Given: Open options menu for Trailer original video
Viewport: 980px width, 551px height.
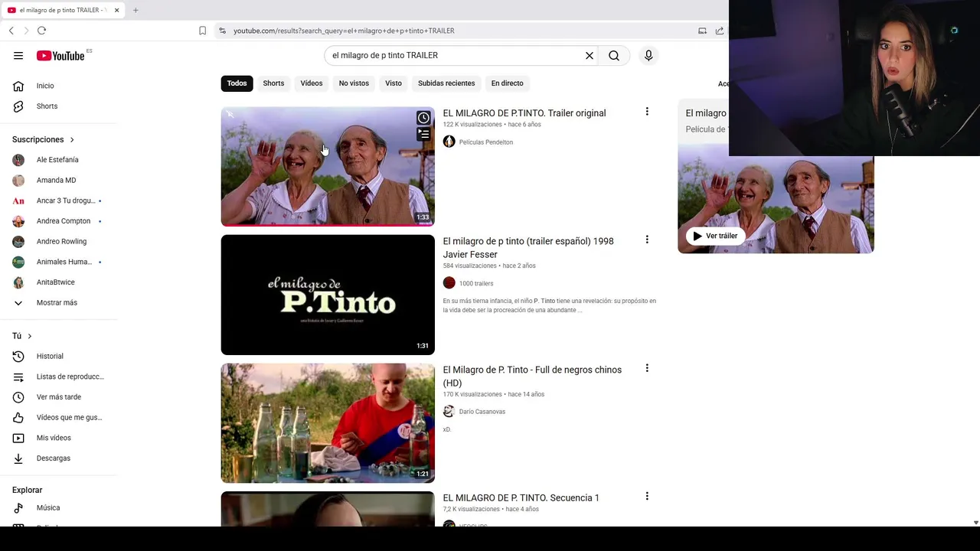Looking at the screenshot, I should (x=647, y=112).
